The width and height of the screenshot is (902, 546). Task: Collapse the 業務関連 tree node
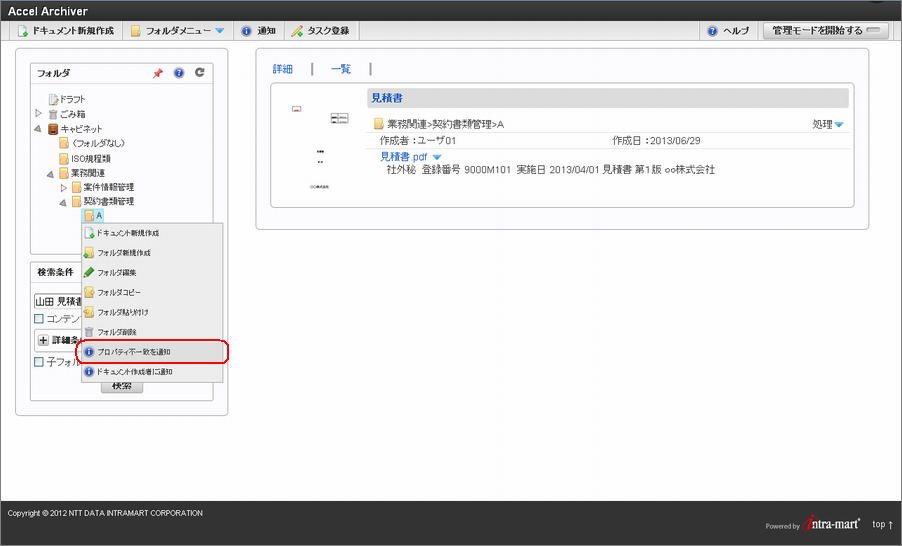click(x=50, y=174)
